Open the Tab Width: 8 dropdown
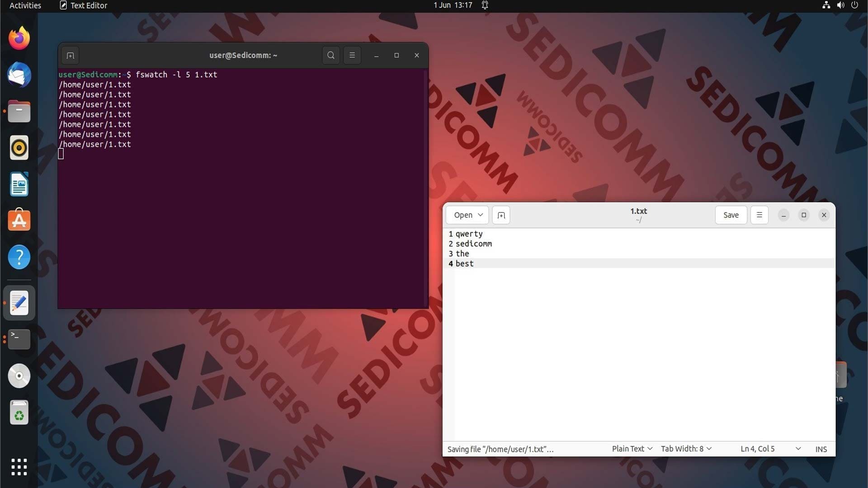 (686, 449)
